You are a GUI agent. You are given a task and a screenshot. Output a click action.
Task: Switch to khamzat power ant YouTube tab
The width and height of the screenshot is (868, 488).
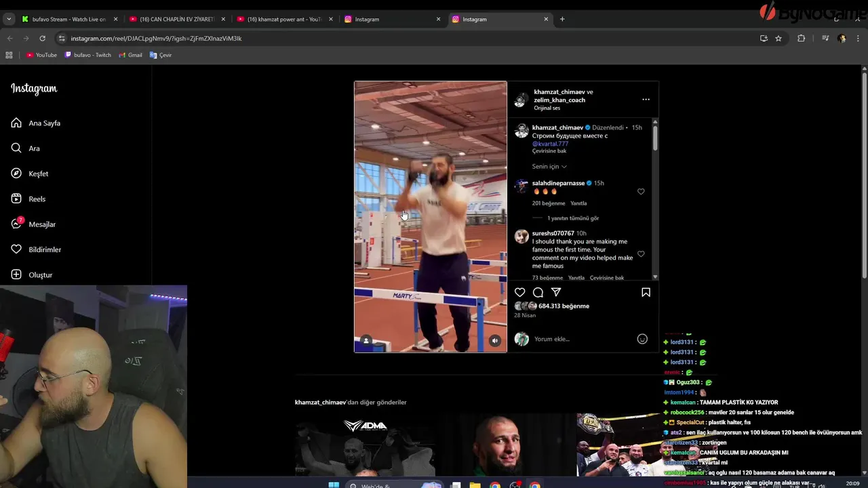click(284, 19)
